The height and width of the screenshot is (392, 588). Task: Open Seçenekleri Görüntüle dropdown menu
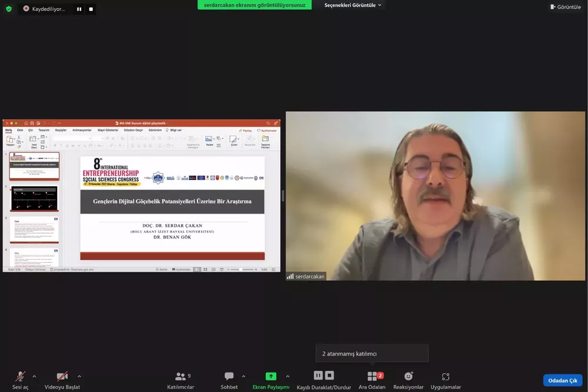[x=353, y=5]
